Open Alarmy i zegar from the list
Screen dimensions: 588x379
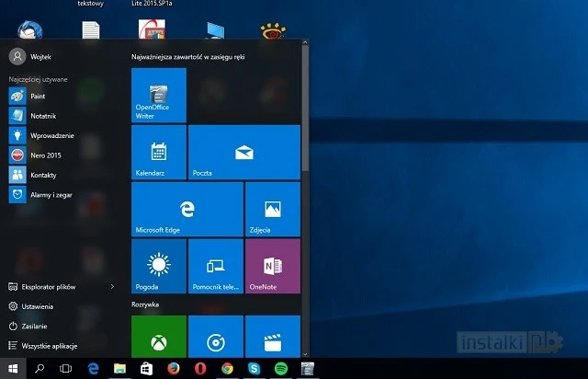(x=51, y=195)
